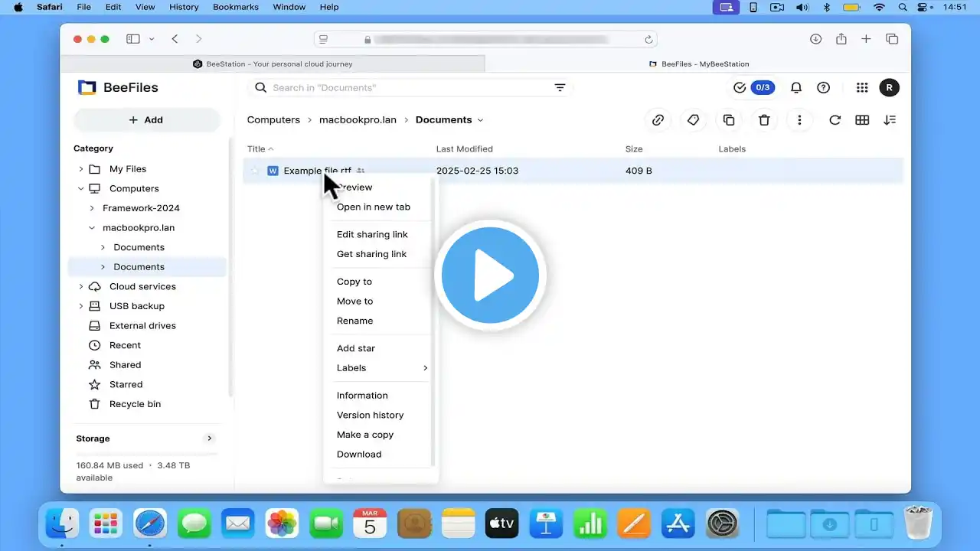The image size is (980, 551).
Task: Expand the Framework-2024 node
Action: coord(93,208)
